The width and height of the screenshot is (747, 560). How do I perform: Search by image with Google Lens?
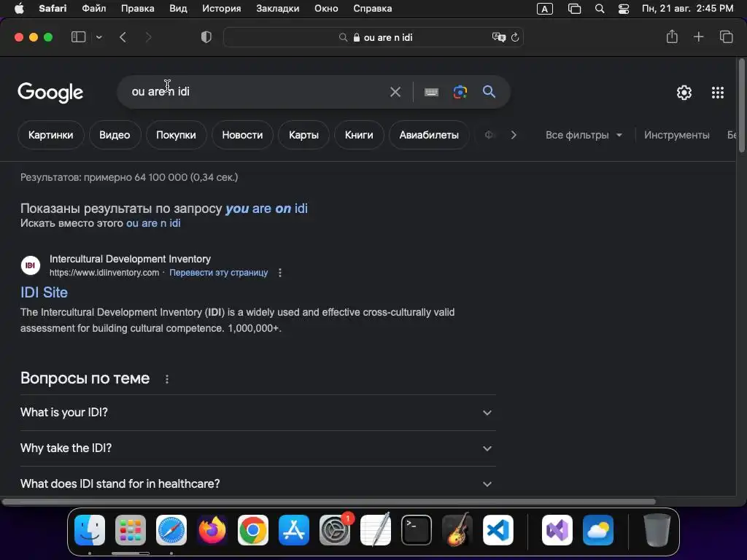(460, 92)
